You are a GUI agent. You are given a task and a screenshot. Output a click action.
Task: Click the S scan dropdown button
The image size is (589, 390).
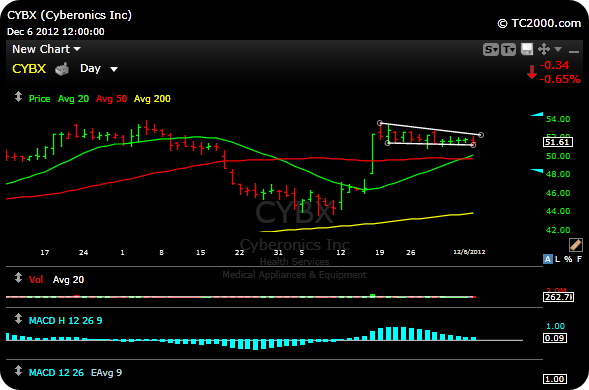[x=491, y=50]
